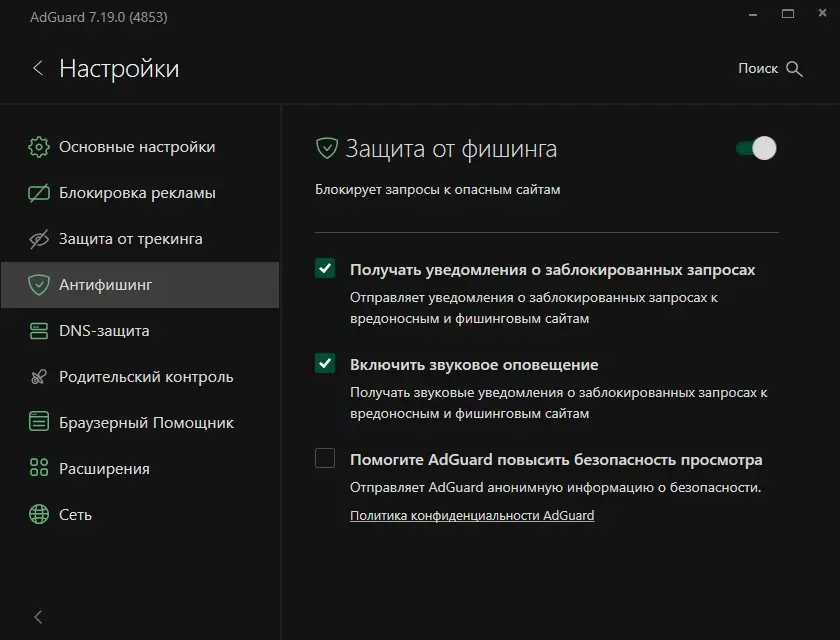The height and width of the screenshot is (640, 840).
Task: Click the Блокировка рекламы sidebar icon
Action: coord(38,193)
